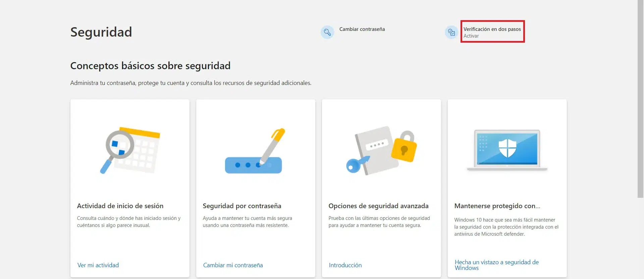The image size is (644, 279).
Task: Click the notebook with padlock illustration
Action: [381, 150]
